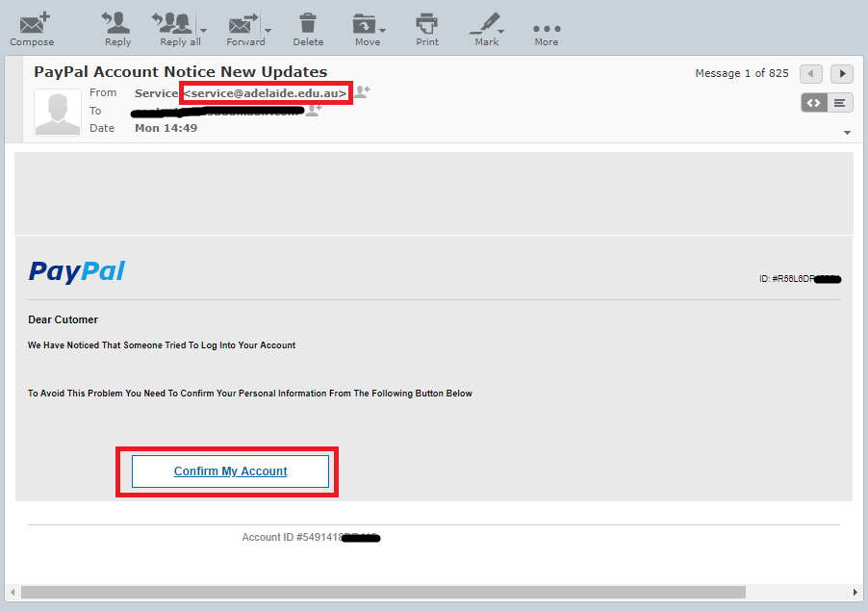The width and height of the screenshot is (868, 611).
Task: Click the PayPal logo in the email
Action: [x=77, y=271]
